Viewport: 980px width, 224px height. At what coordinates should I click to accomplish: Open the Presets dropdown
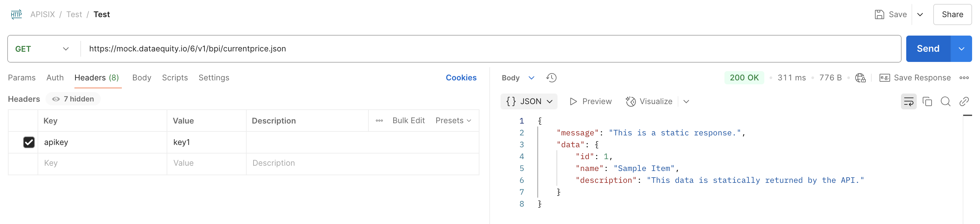click(x=453, y=121)
